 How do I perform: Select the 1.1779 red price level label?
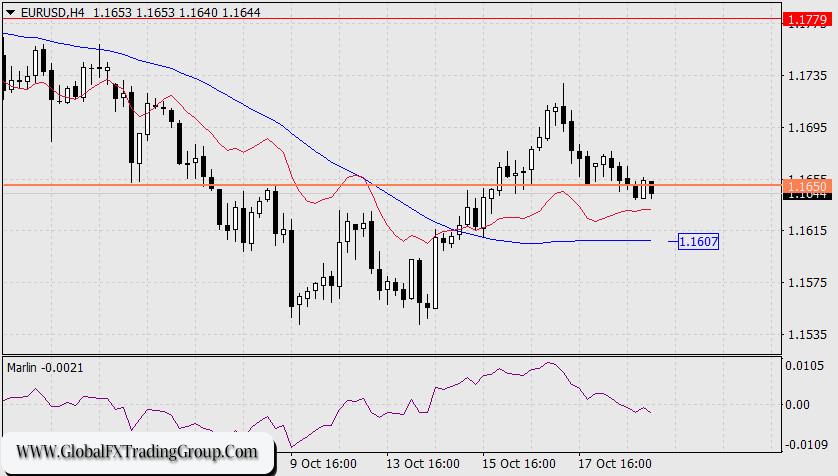(x=808, y=19)
